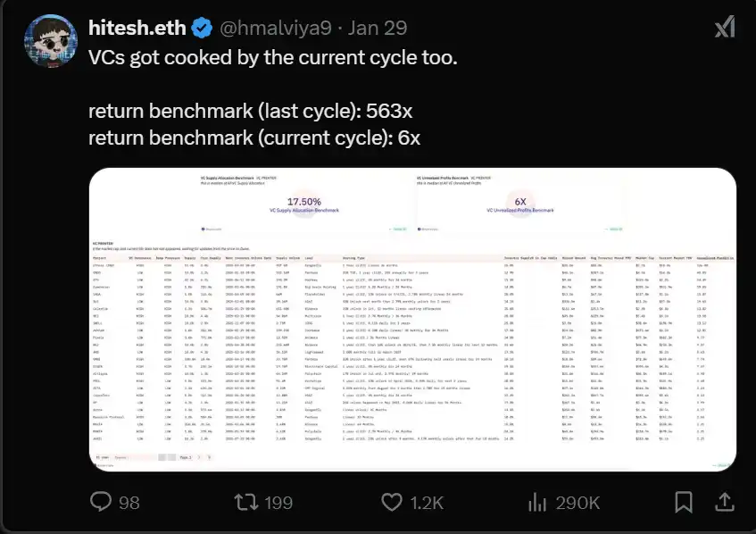Click the "VCs got cooked" tweet text
Image resolution: width=756 pixels, height=534 pixels.
pos(273,59)
